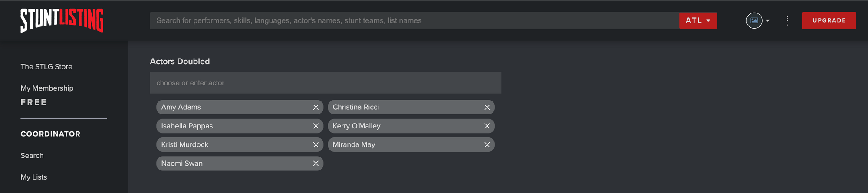
Task: Click the X on Kristi Murdock
Action: (316, 145)
